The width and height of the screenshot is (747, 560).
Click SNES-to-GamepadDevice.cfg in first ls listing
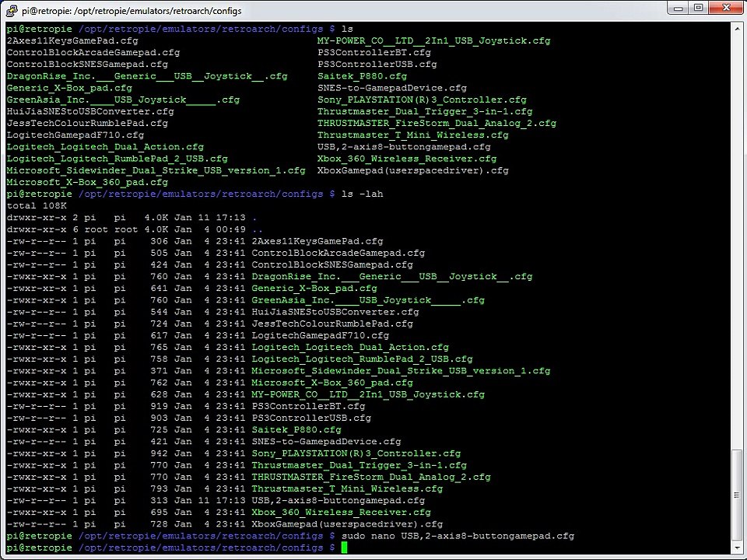(392, 88)
